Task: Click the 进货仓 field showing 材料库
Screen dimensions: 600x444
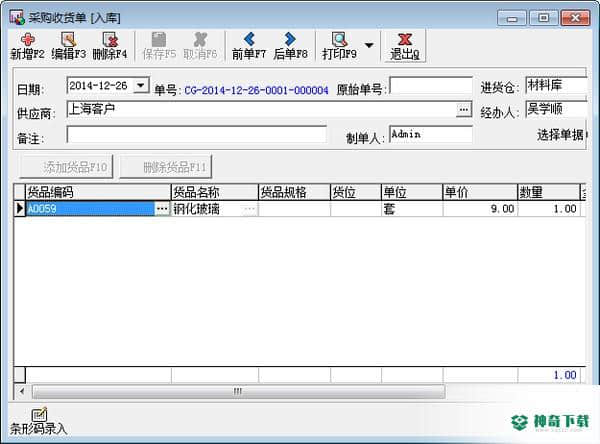Action: 556,85
